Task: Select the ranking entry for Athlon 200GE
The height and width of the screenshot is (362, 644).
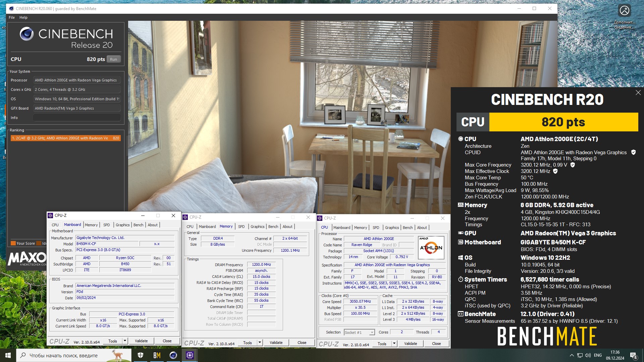Action: coord(65,138)
